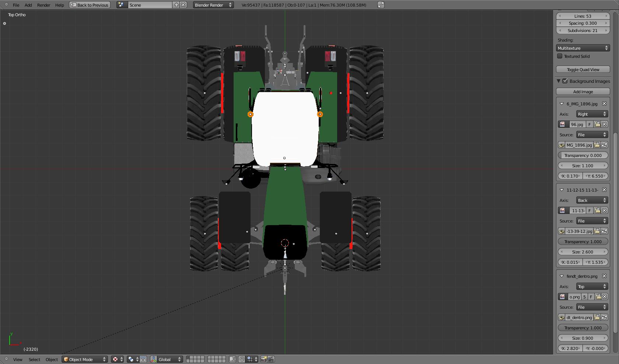Adjust Transparency slider for fendt_dentro.png

point(583,328)
